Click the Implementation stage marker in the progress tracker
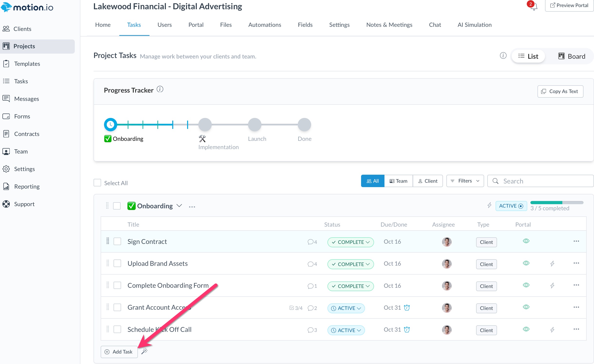This screenshot has width=594, height=364. [205, 125]
